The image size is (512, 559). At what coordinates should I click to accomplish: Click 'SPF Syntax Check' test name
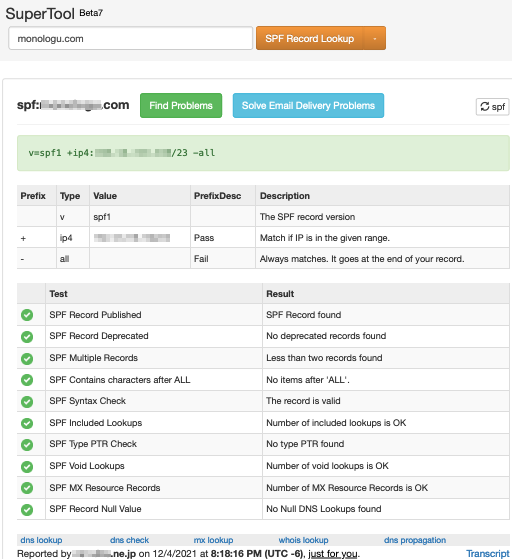(x=88, y=401)
